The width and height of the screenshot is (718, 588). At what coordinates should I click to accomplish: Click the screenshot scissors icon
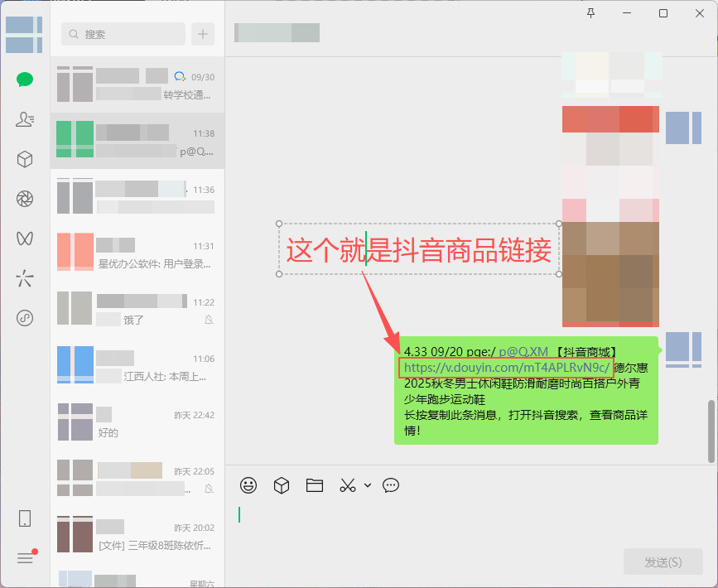[x=348, y=485]
